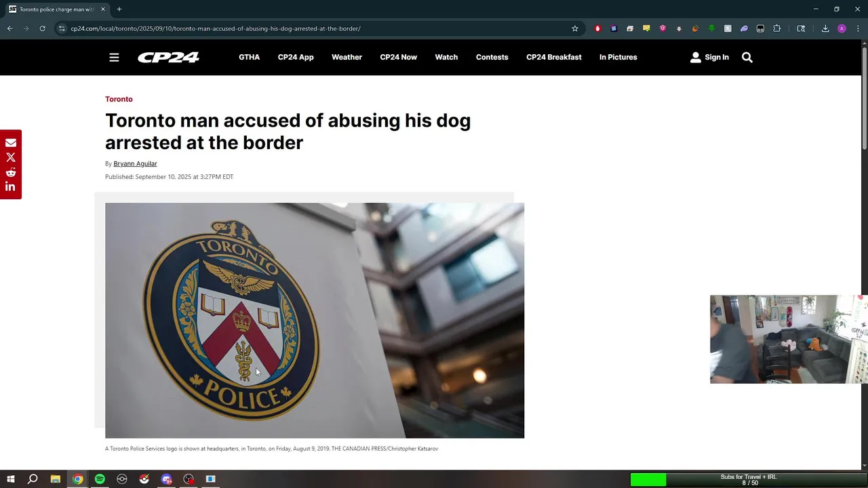Open the Toronto category link
868x488 pixels.
119,99
